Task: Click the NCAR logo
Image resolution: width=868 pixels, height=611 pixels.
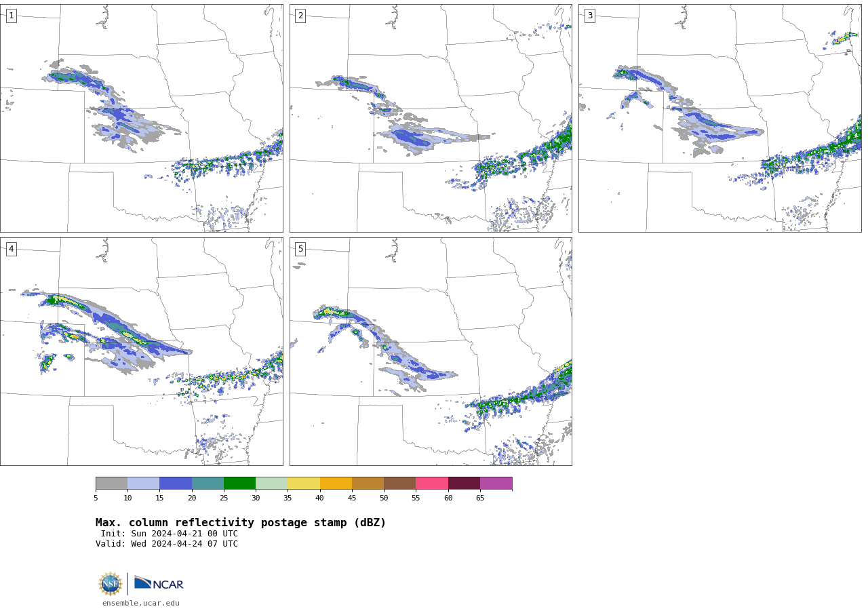Action: [x=159, y=583]
